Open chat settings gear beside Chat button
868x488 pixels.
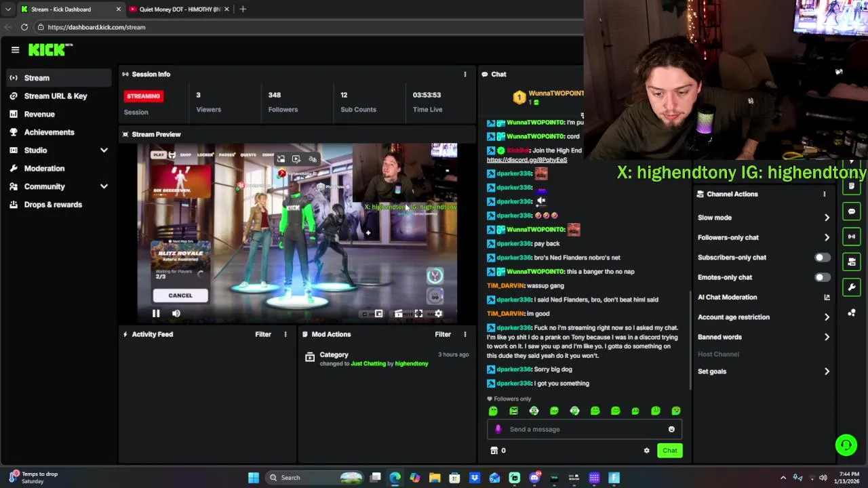click(x=646, y=451)
